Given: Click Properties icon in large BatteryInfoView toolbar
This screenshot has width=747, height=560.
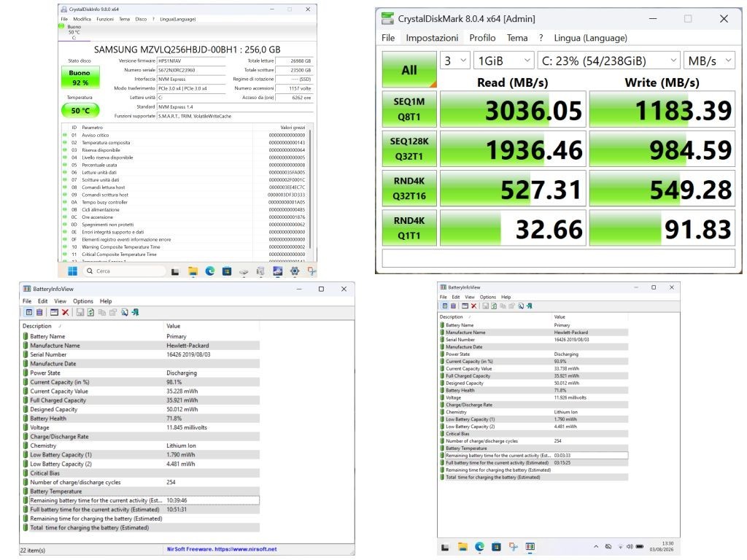Looking at the screenshot, I should (x=113, y=312).
